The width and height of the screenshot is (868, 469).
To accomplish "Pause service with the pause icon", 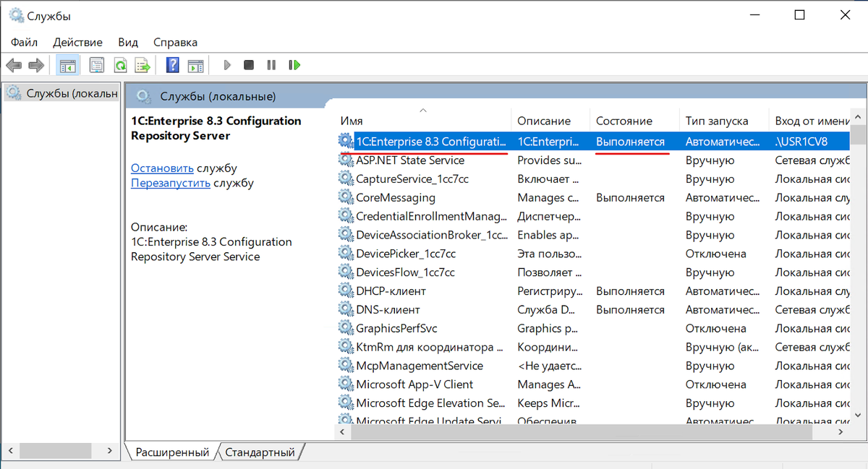I will [271, 65].
